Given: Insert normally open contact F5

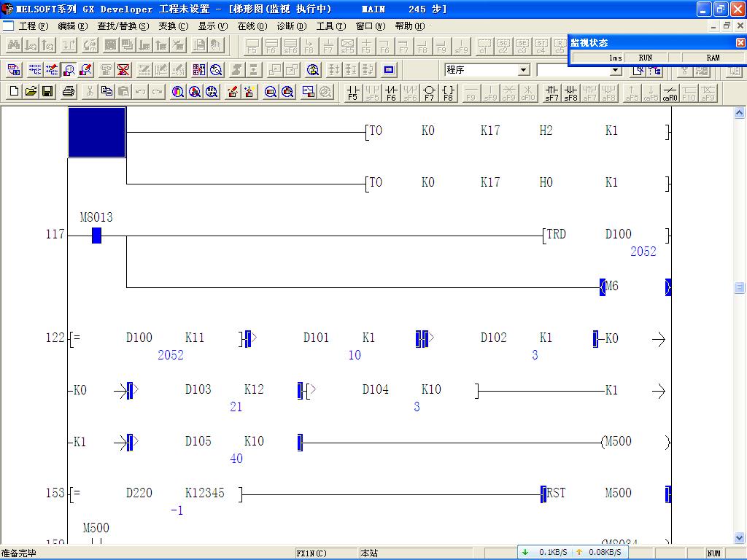Looking at the screenshot, I should tap(353, 93).
